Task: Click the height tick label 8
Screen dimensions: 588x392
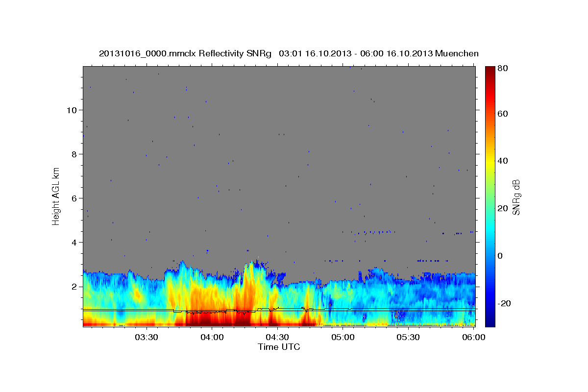Action: click(73, 154)
